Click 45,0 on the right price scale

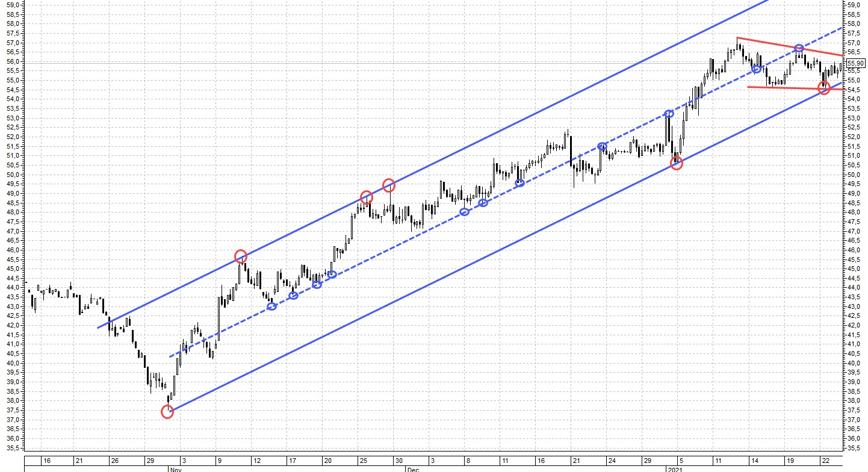point(855,269)
